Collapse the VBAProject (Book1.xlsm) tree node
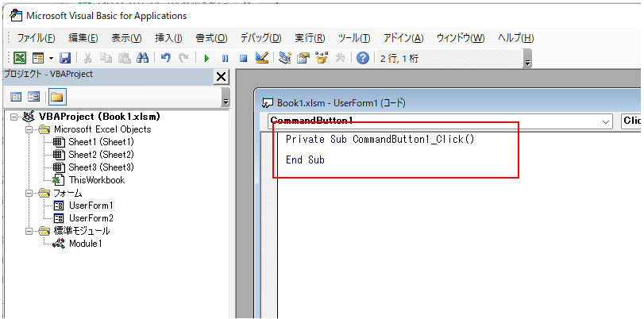 click(15, 117)
